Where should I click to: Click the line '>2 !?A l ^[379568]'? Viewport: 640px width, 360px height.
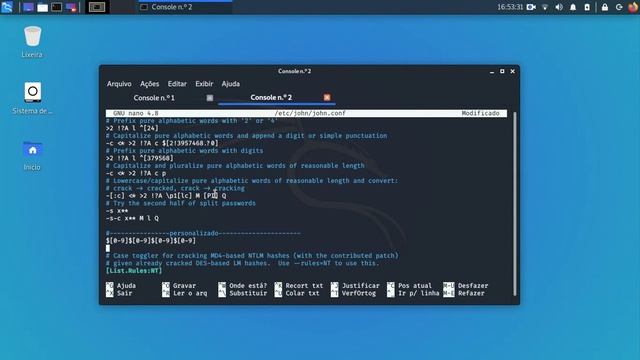[x=140, y=158]
